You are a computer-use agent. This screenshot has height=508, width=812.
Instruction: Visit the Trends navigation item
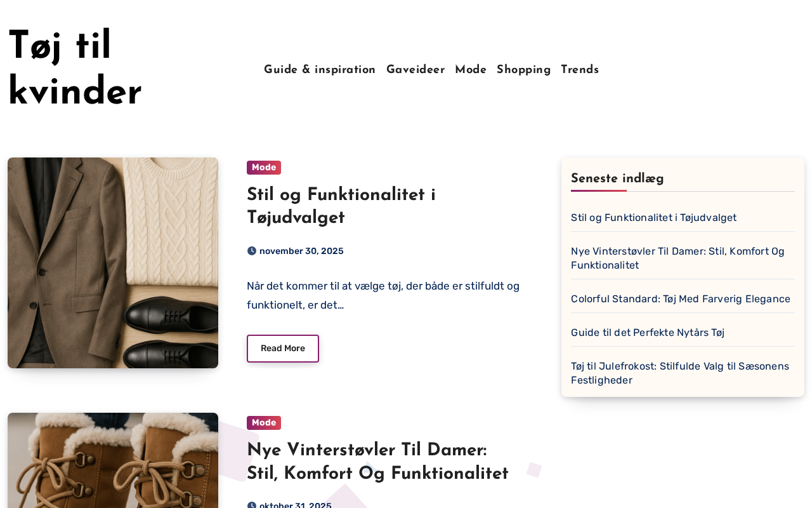[580, 70]
